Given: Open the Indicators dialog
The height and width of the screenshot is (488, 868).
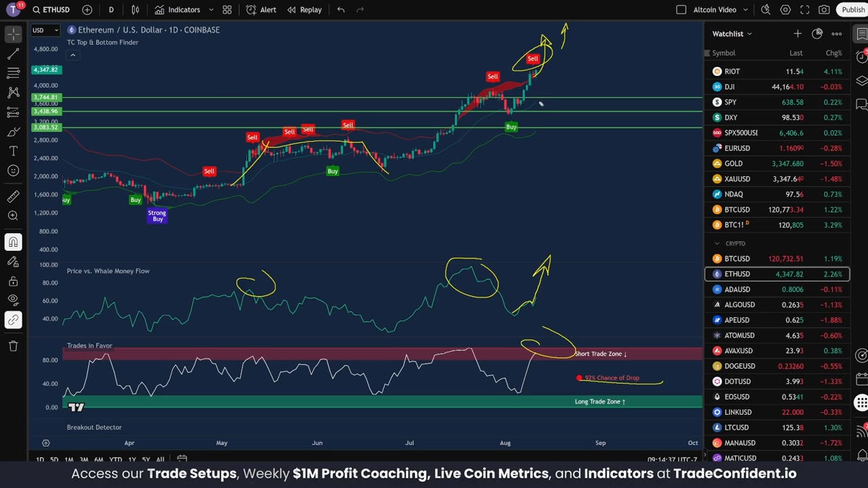Looking at the screenshot, I should click(178, 9).
